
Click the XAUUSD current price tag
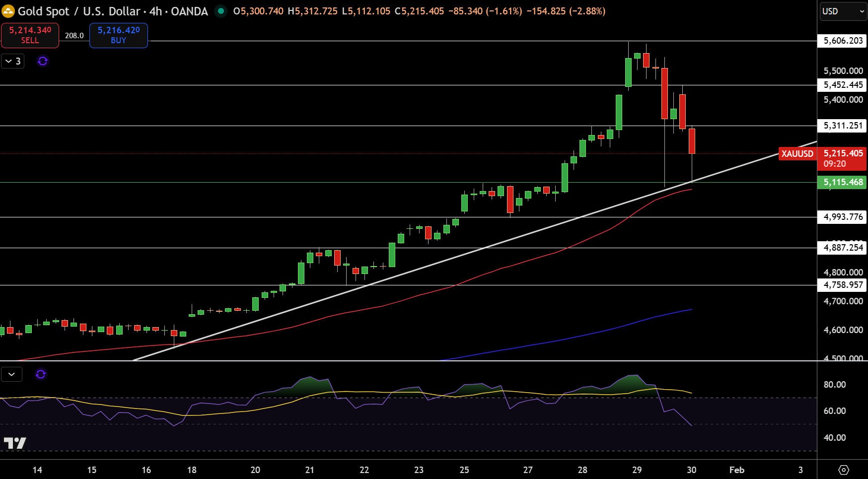click(797, 153)
